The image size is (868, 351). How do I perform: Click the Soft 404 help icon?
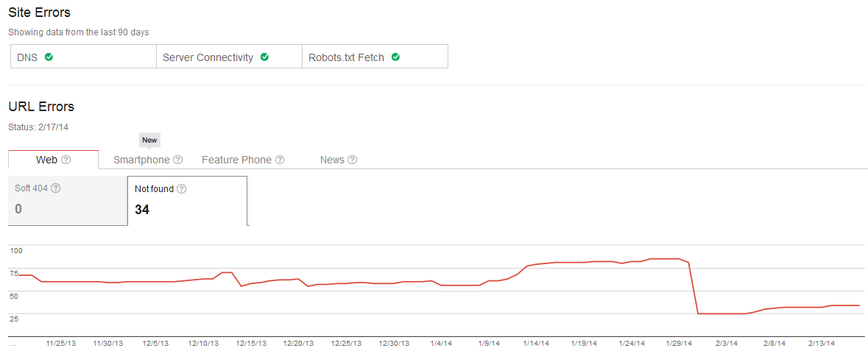tap(56, 188)
